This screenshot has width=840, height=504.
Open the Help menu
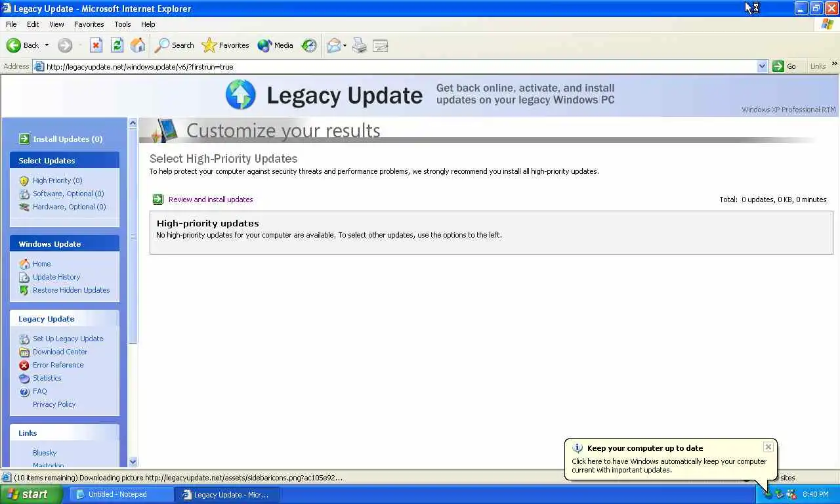[148, 24]
